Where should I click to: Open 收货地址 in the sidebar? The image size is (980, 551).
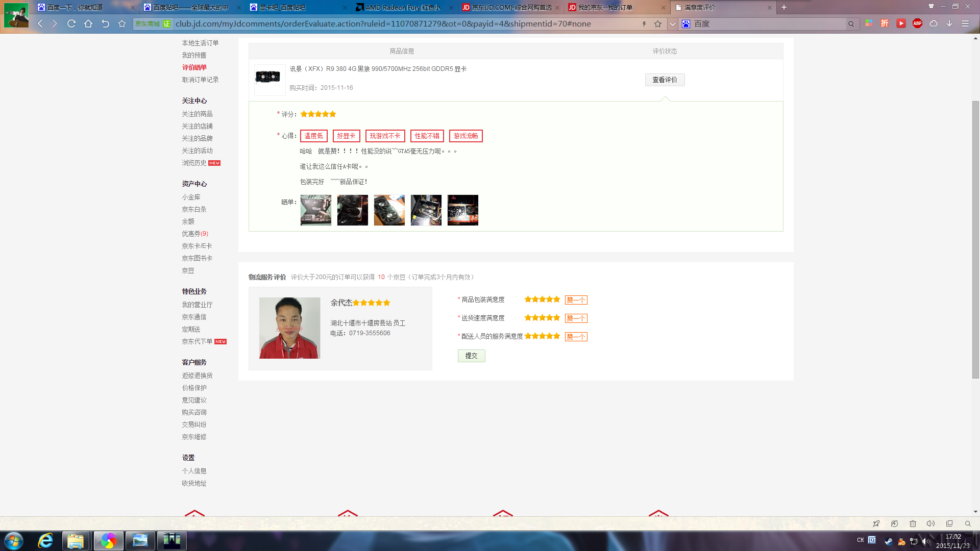[x=194, y=483]
